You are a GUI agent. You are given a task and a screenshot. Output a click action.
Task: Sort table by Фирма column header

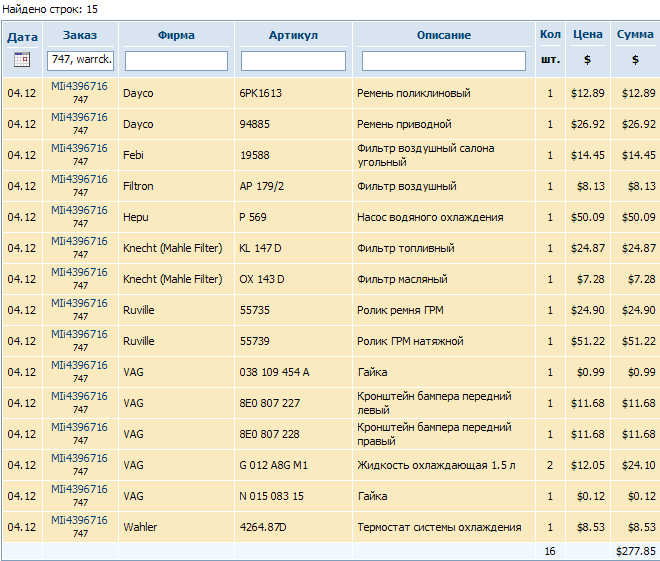click(176, 35)
